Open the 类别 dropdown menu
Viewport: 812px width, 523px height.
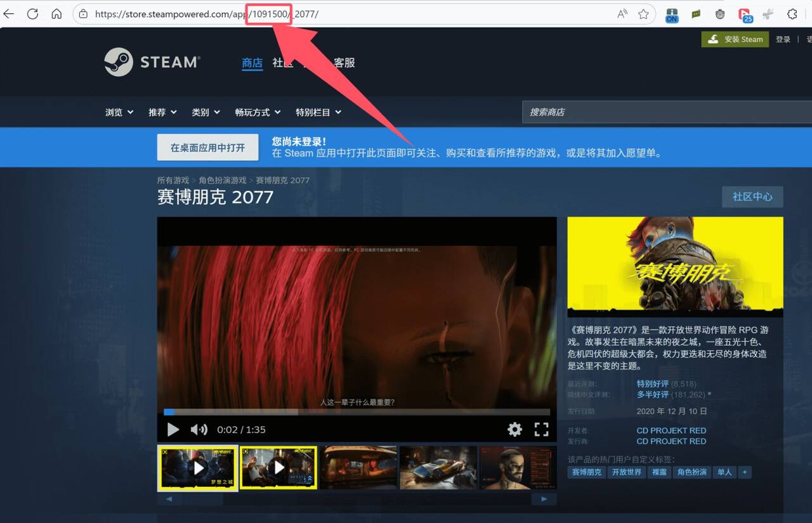tap(205, 112)
